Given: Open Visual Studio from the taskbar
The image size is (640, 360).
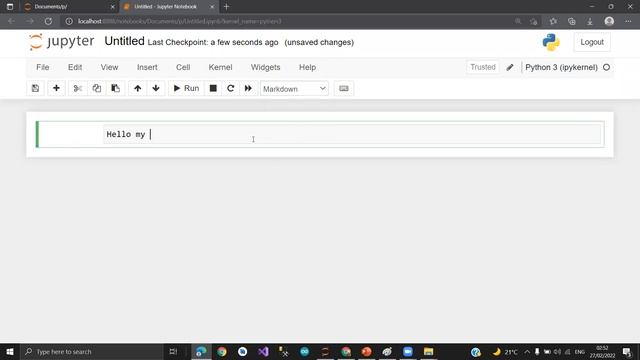Looking at the screenshot, I should tap(263, 351).
